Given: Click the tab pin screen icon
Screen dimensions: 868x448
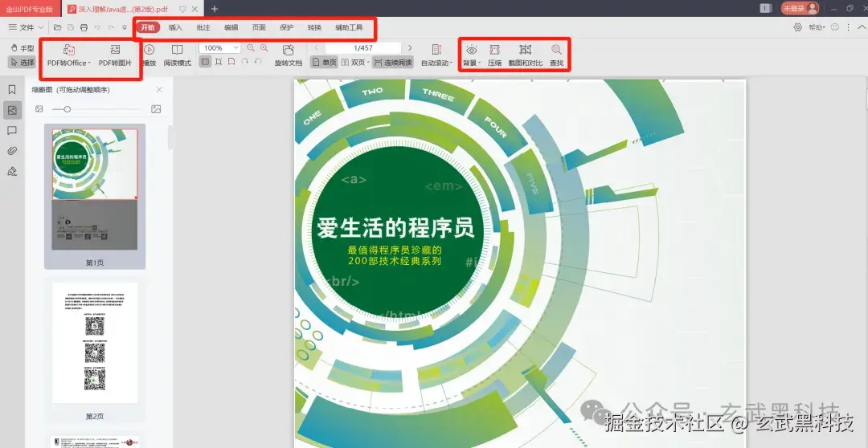Looking at the screenshot, I should pos(182,9).
